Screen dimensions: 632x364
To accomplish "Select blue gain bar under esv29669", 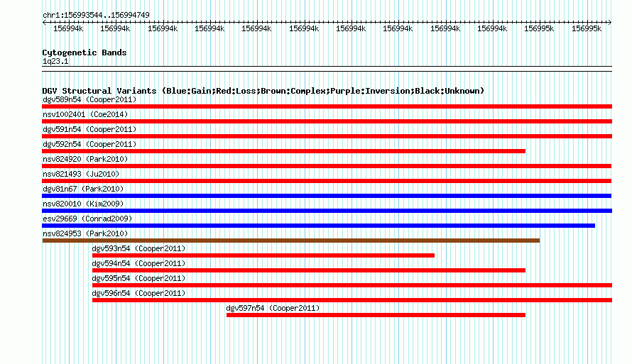I will (318, 226).
